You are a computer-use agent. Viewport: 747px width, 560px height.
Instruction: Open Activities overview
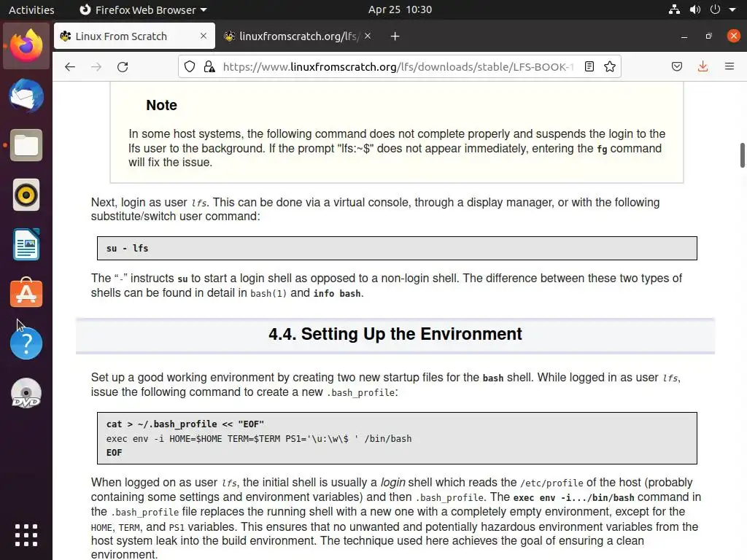tap(31, 9)
